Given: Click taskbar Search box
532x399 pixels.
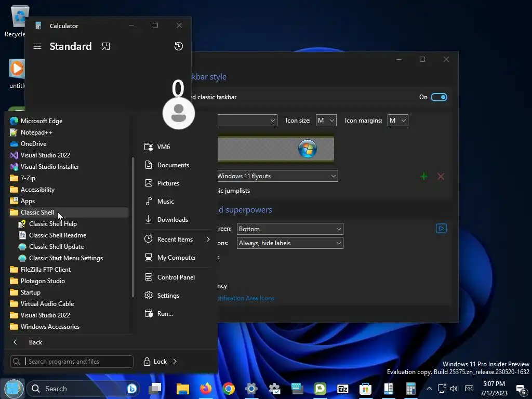Looking at the screenshot, I should [83, 389].
